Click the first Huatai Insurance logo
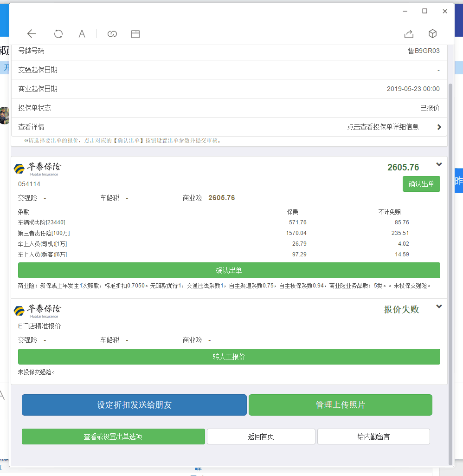463x476 pixels. (38, 169)
